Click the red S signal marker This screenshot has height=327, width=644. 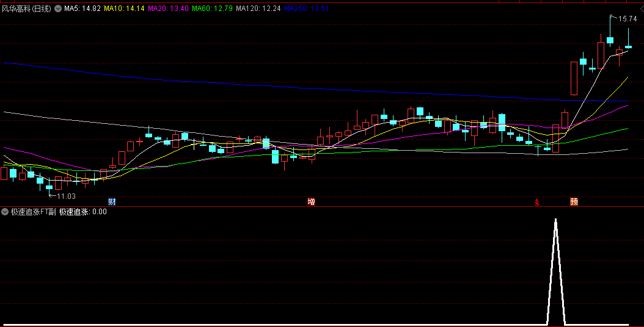(x=537, y=202)
